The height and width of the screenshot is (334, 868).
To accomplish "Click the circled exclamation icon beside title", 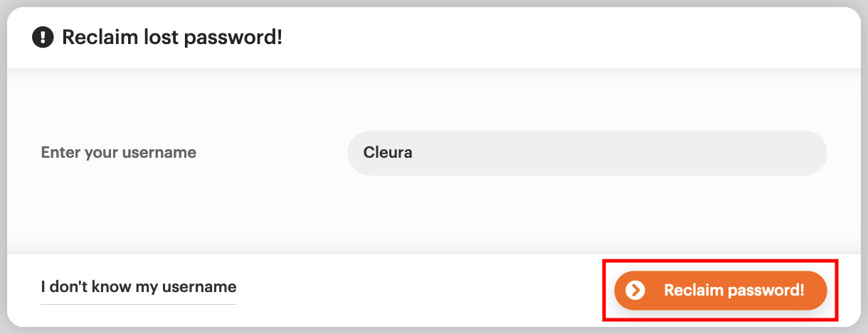I will pyautogui.click(x=43, y=37).
